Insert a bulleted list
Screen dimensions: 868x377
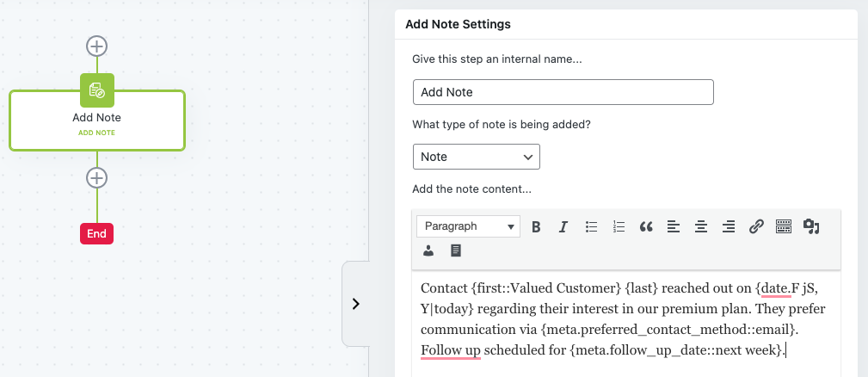coord(591,226)
